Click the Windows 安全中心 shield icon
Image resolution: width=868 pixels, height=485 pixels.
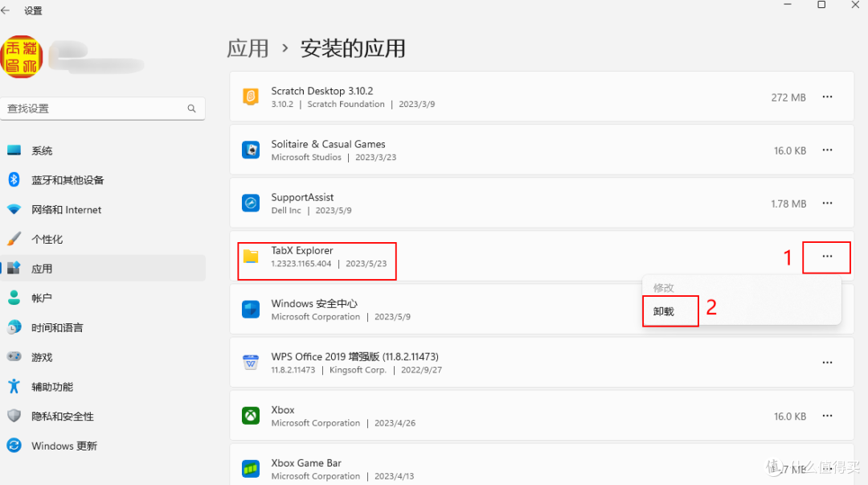tap(251, 310)
